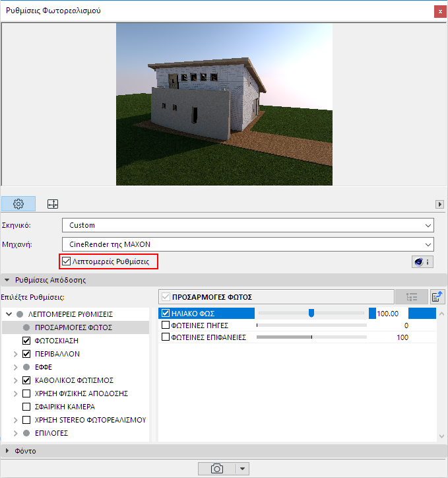The height and width of the screenshot is (478, 448).
Task: Collapse ΛΕΠΤΟΜΕΡΕΙΣ ΡΥΘΜΙΣΕΙΣ tree node
Action: point(9,314)
